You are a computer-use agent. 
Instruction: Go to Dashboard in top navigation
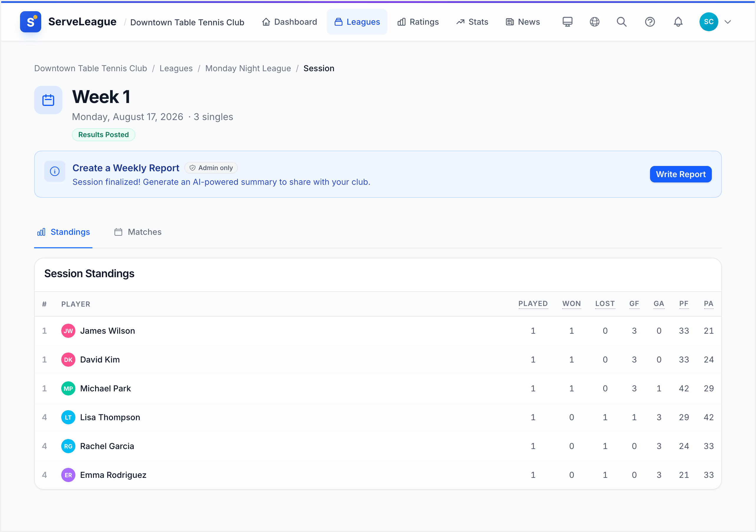click(289, 22)
